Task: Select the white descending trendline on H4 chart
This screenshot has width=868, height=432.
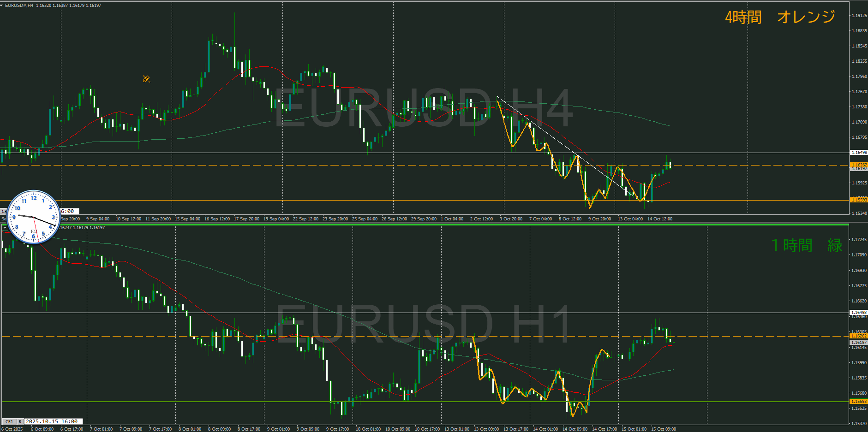Action: [554, 138]
